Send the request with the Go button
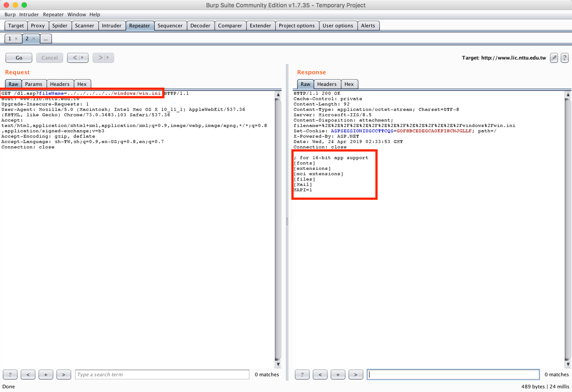Image resolution: width=572 pixels, height=392 pixels. tap(19, 58)
